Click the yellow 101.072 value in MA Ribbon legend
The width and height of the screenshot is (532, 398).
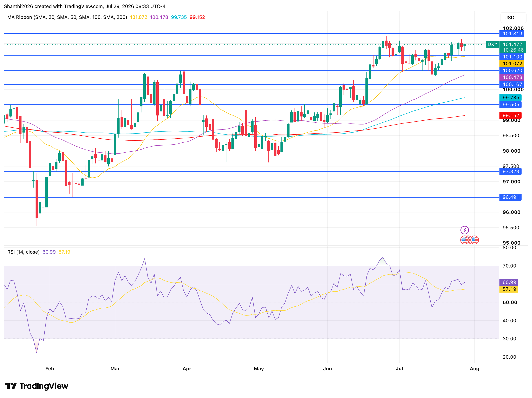point(139,17)
